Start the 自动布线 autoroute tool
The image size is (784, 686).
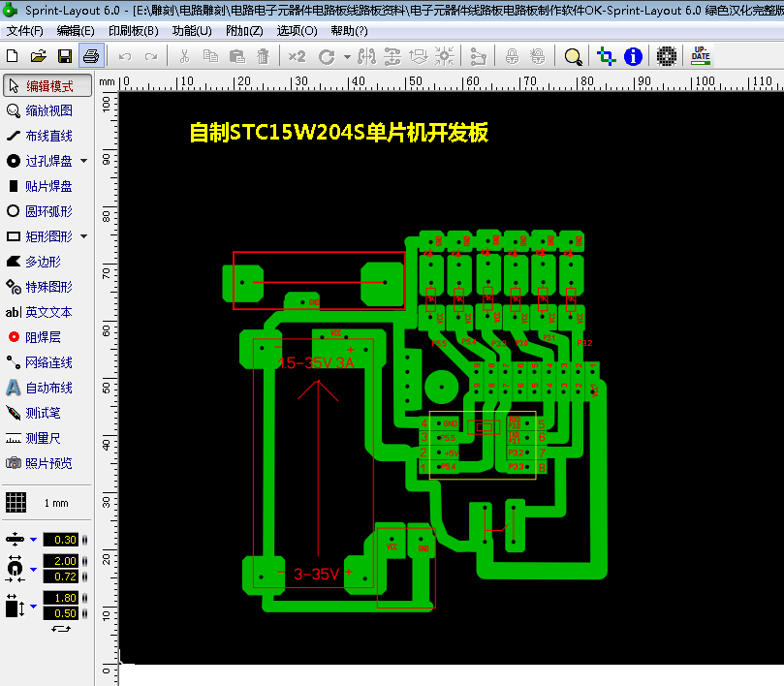coord(40,388)
